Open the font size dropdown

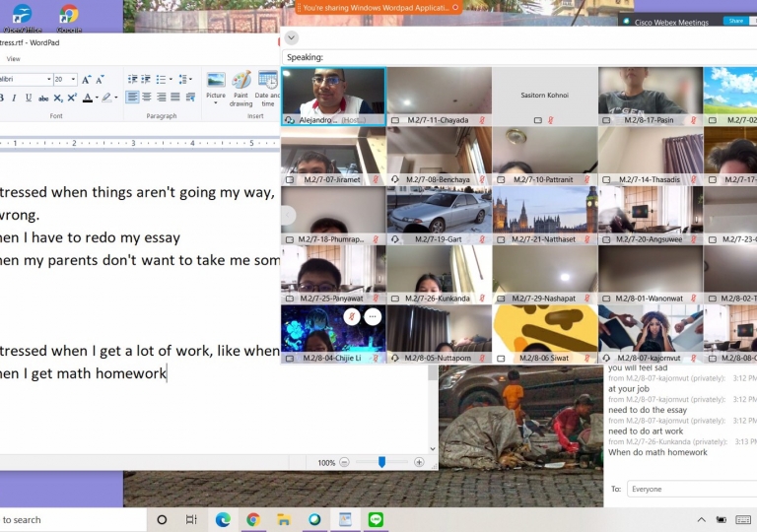pyautogui.click(x=73, y=79)
